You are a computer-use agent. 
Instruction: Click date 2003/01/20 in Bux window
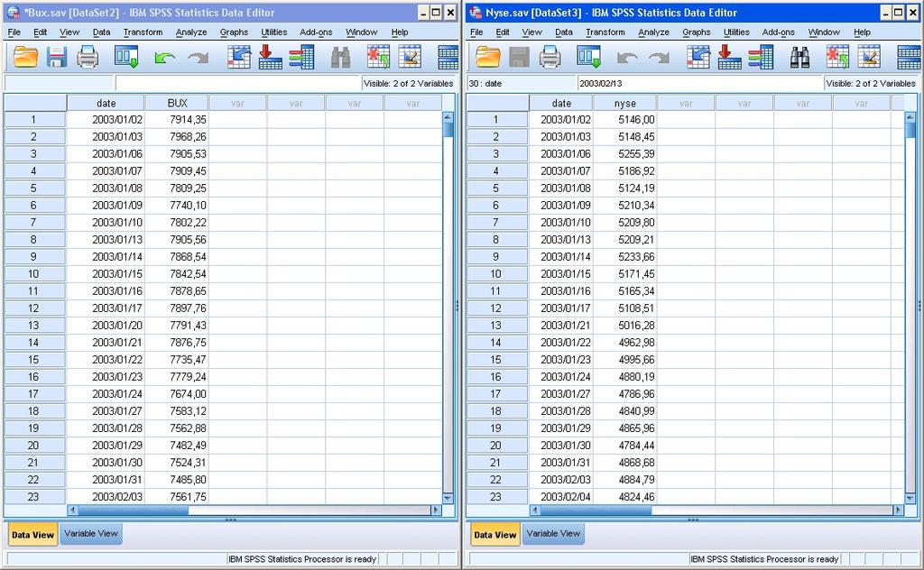[x=106, y=326]
